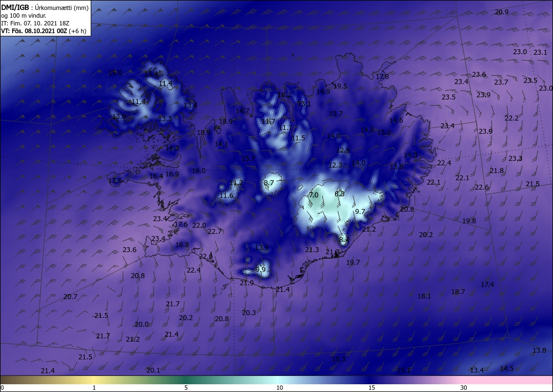Click the map value "12.9"
The image size is (553, 392).
[343, 150]
